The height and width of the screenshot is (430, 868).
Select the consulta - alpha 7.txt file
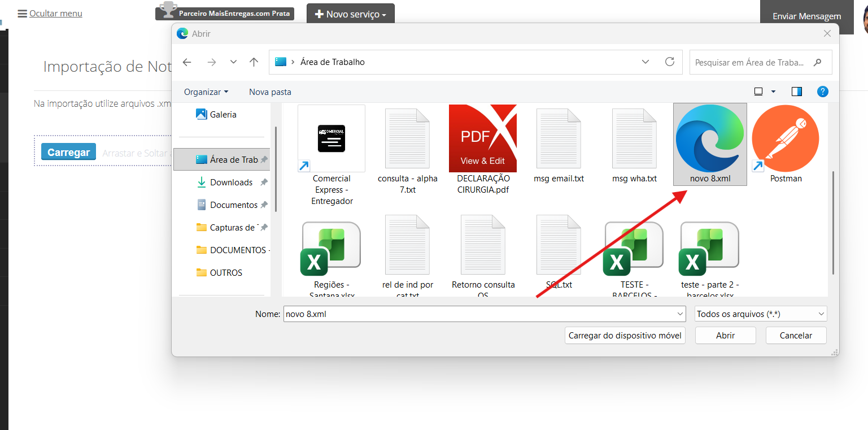(407, 151)
